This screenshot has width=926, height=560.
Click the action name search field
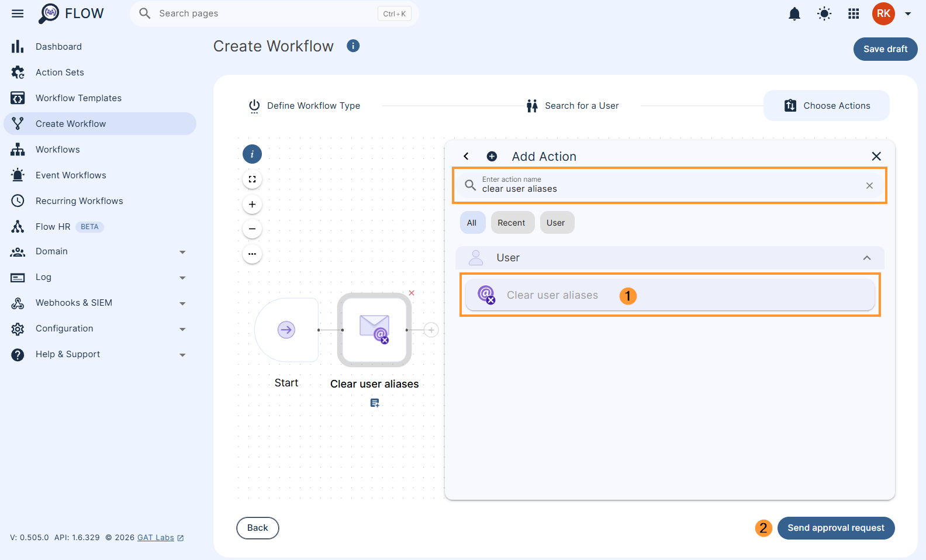click(x=669, y=185)
